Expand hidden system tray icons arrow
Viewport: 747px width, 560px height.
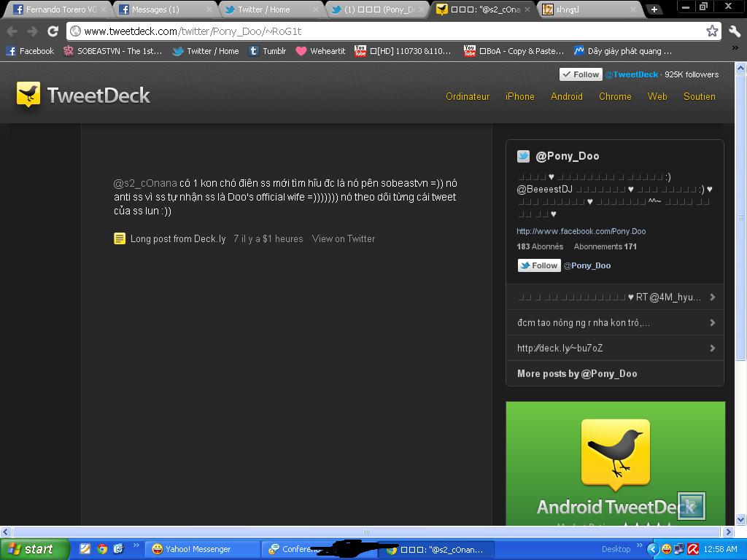pos(652,549)
